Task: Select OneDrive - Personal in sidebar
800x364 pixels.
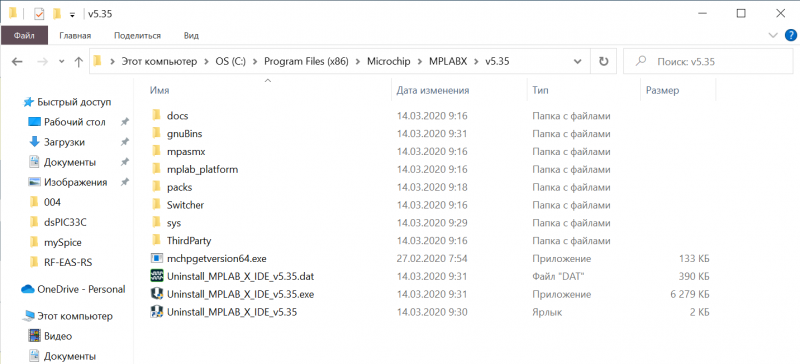Action: pyautogui.click(x=81, y=289)
